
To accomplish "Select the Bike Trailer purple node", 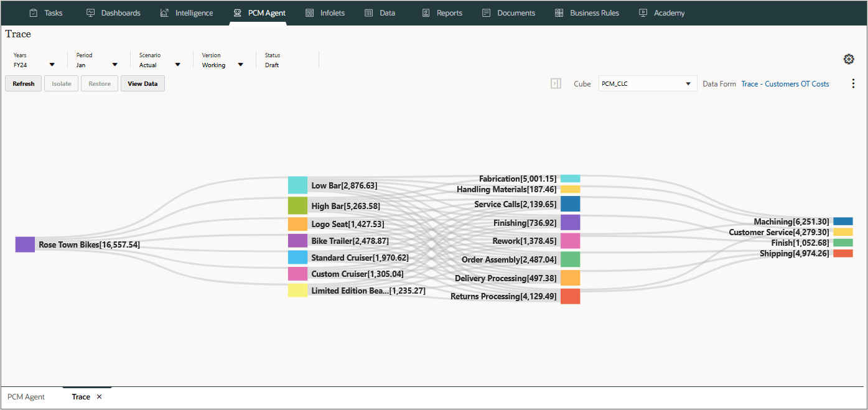I will 297,241.
